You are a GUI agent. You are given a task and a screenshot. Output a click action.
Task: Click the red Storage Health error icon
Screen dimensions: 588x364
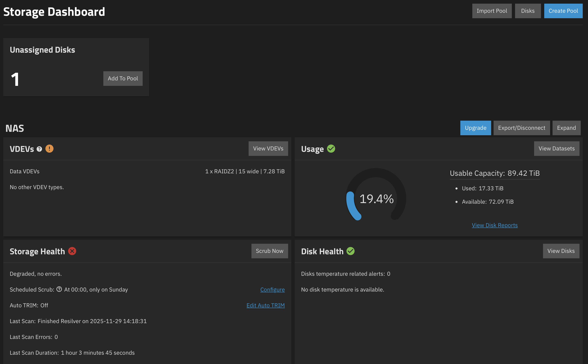(72, 251)
